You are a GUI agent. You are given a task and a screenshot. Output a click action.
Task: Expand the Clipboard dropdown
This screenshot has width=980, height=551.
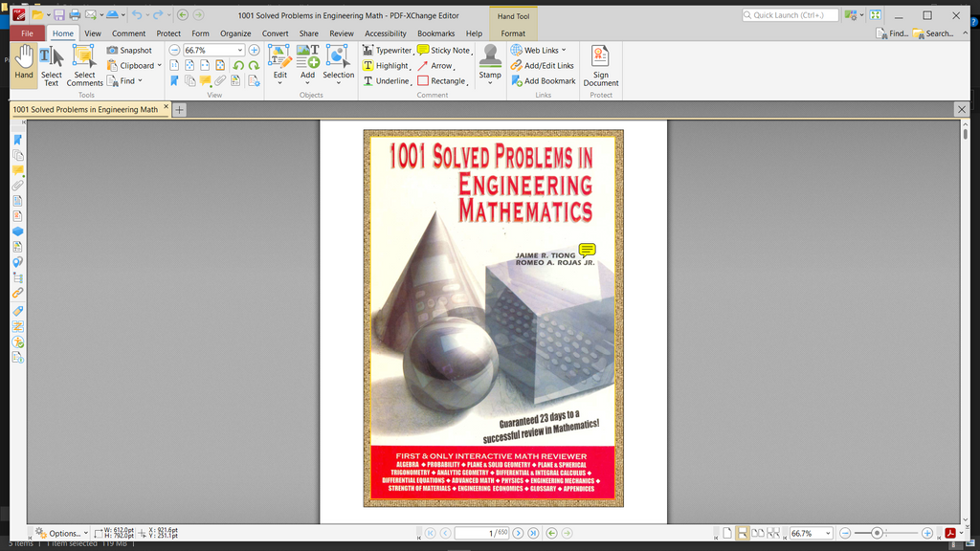pyautogui.click(x=160, y=66)
